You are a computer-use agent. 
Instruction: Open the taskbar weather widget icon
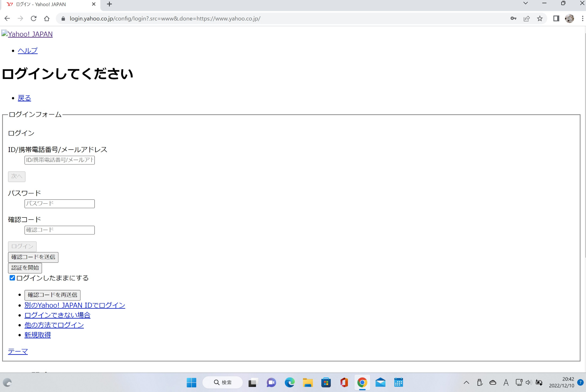click(7, 382)
